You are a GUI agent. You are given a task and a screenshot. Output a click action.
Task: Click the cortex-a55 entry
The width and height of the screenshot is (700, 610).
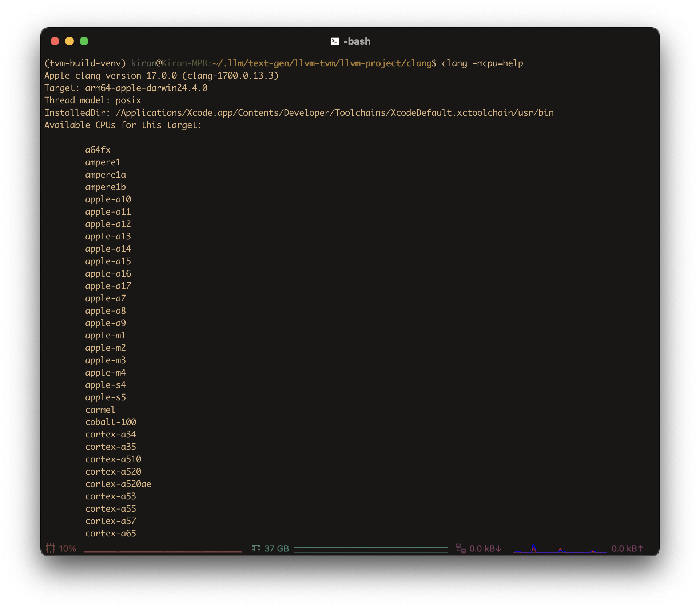pos(111,509)
